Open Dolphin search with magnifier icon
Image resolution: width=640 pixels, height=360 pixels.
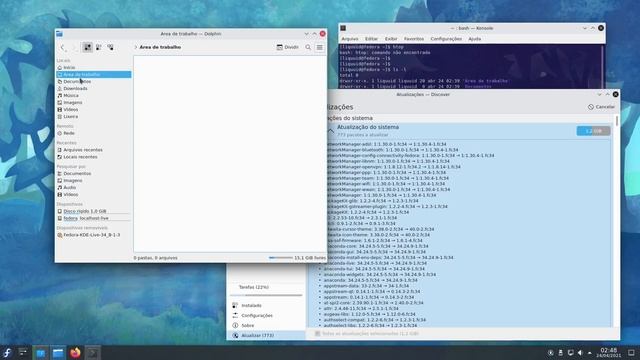pos(308,47)
